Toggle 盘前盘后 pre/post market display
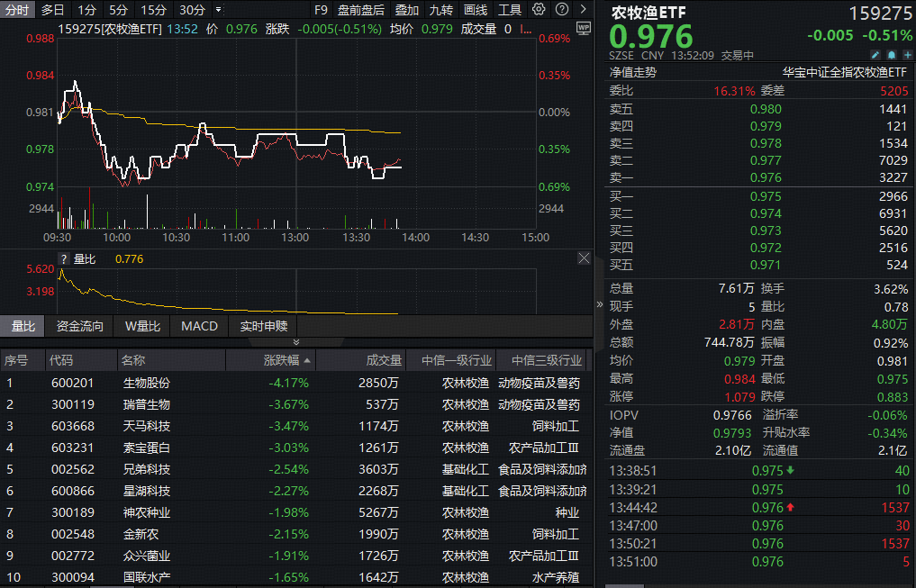This screenshot has width=916, height=588. pyautogui.click(x=360, y=10)
